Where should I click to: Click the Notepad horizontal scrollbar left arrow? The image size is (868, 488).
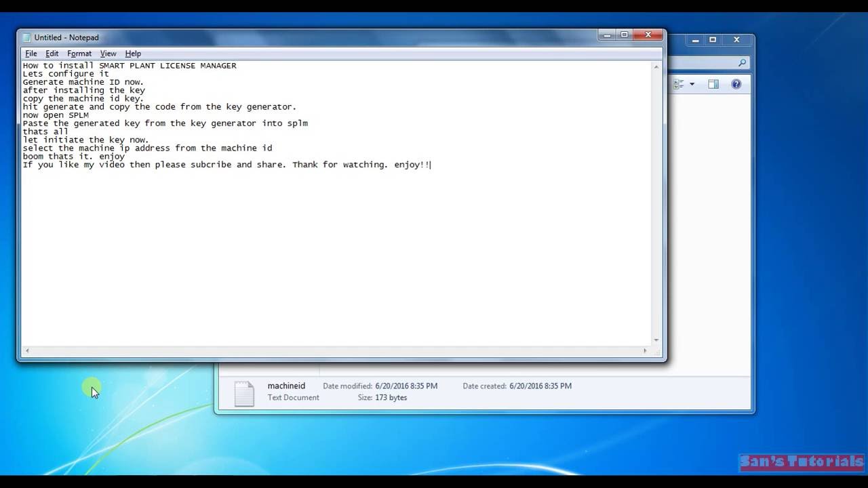pos(26,350)
